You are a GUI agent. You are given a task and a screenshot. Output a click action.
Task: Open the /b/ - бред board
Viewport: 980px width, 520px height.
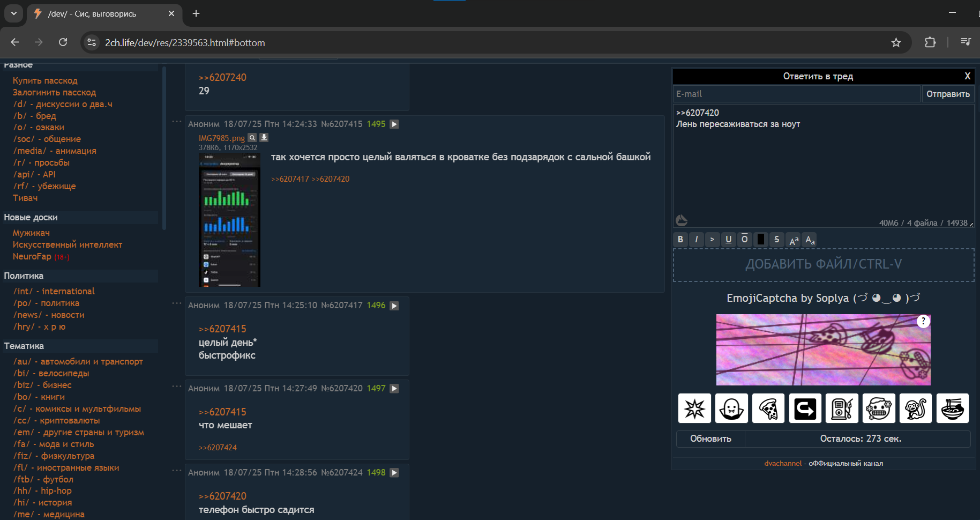coord(35,116)
